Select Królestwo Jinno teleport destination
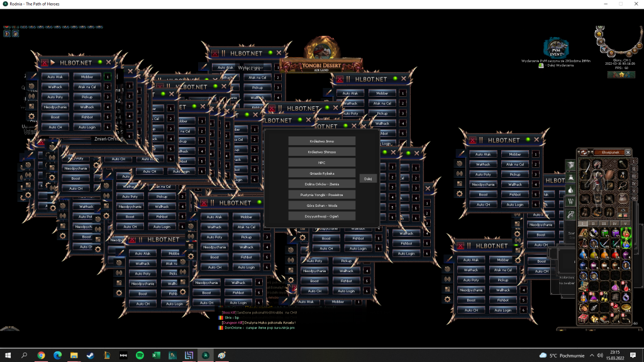644x362 pixels. 321,141
